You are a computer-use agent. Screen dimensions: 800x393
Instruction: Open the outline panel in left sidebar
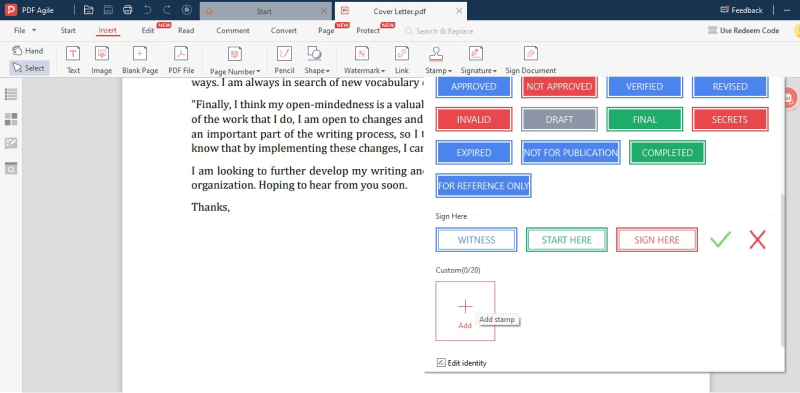tap(11, 94)
